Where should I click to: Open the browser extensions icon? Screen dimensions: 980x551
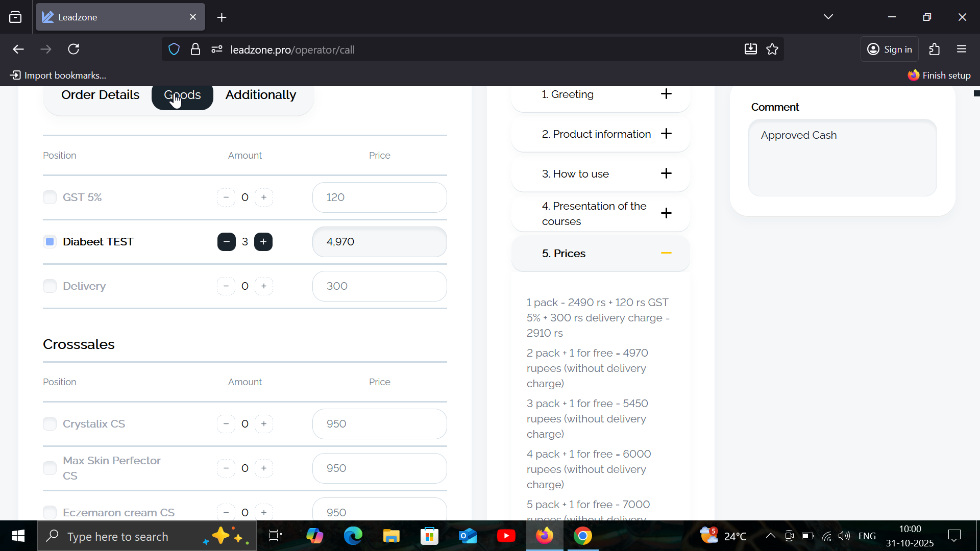[x=934, y=49]
